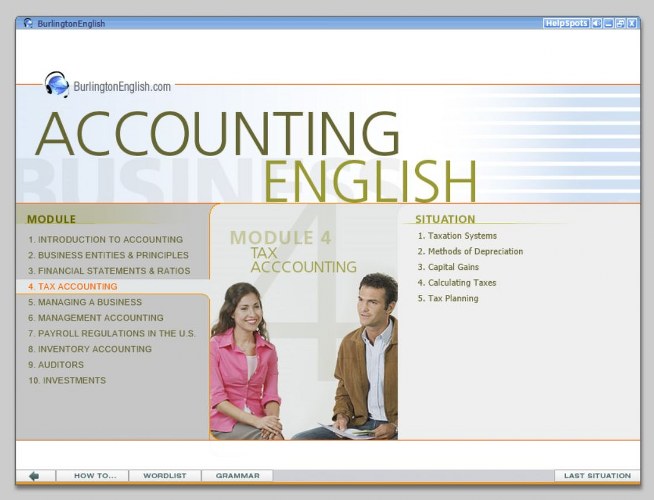This screenshot has width=654, height=500.
Task: Select module 7 Payroll Regulations in the U.S.
Action: (111, 333)
